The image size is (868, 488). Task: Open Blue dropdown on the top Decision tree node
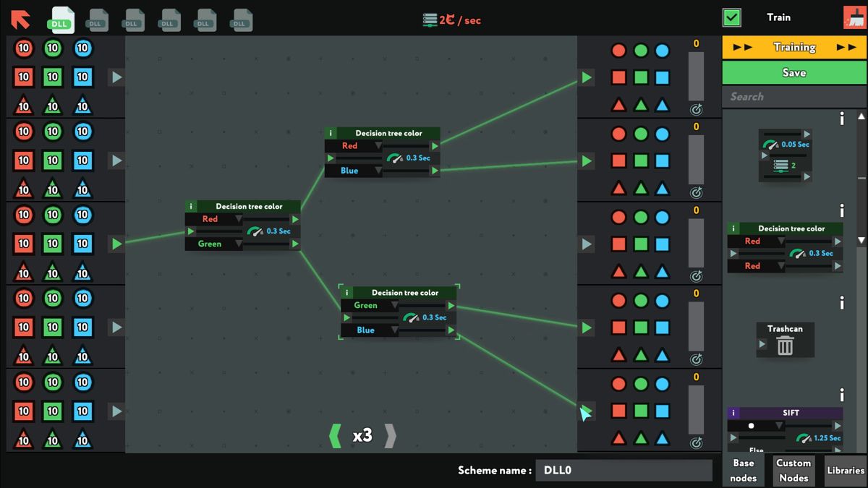click(x=378, y=171)
